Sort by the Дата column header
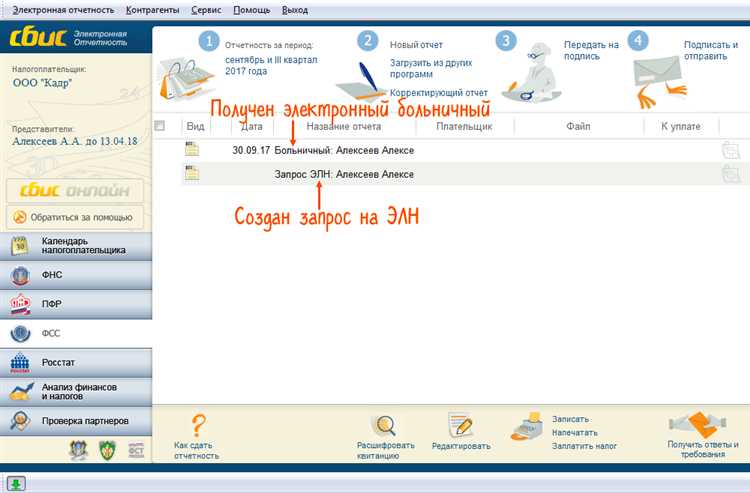 (252, 126)
